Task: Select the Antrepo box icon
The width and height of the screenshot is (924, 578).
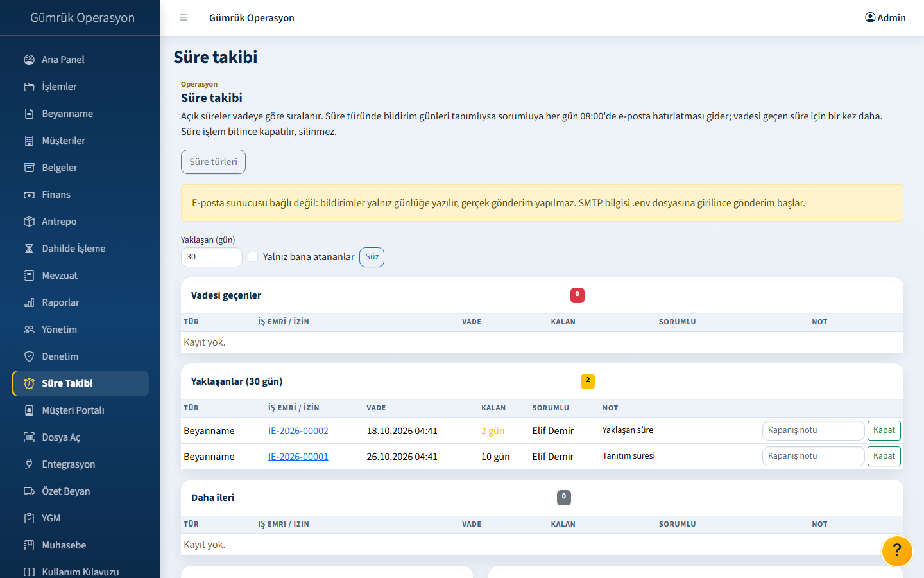Action: 29,222
